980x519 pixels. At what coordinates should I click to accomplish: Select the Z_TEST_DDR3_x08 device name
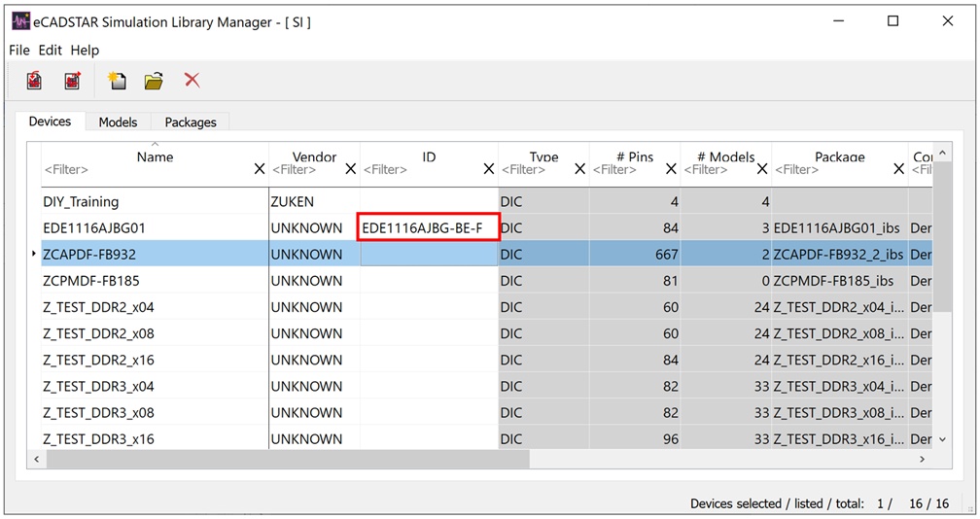[x=99, y=412]
